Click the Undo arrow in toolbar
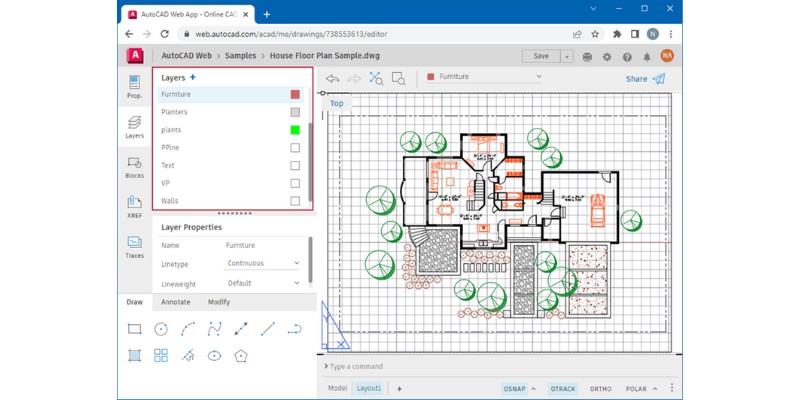800x400 pixels. tap(333, 79)
